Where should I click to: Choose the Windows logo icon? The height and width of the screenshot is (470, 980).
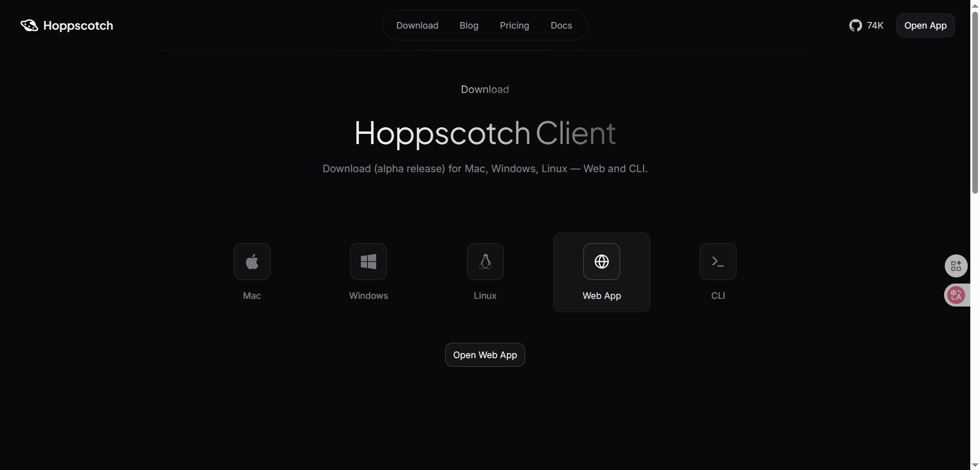point(369,262)
